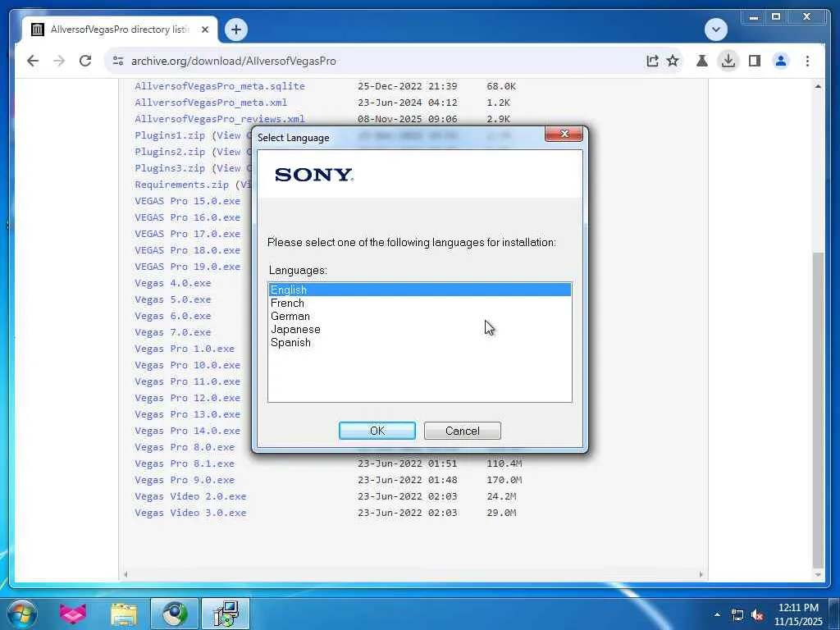Download Vegas Pro 12.0.exe
This screenshot has width=840, height=630.
[188, 398]
